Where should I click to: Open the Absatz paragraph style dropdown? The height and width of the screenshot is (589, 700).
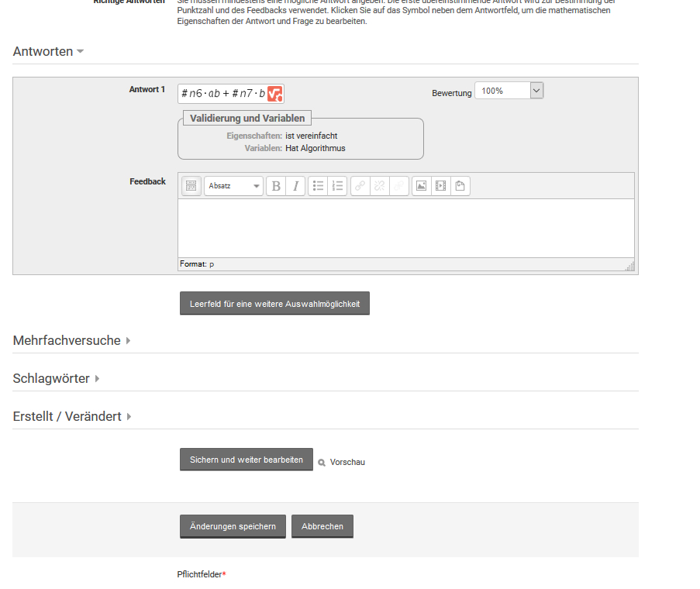(x=233, y=186)
